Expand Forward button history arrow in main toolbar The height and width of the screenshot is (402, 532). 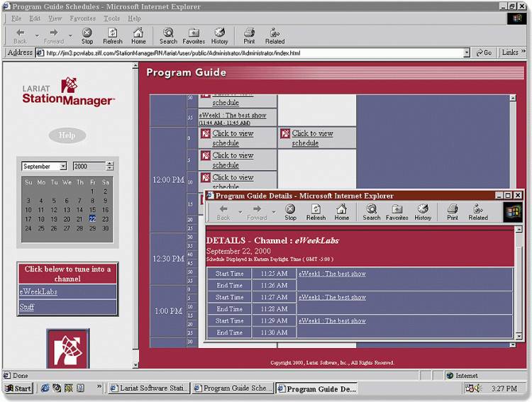[x=70, y=35]
